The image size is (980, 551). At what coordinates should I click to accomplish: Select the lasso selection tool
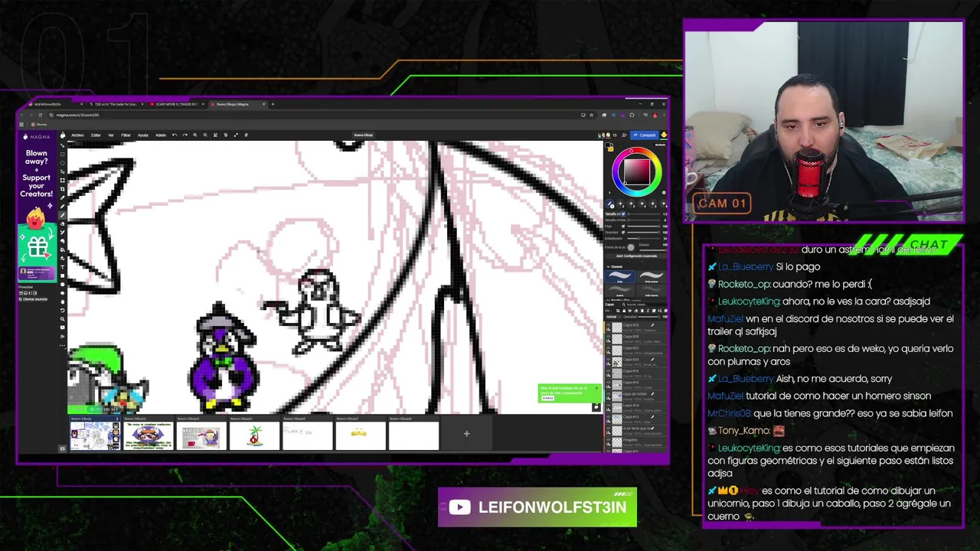tap(62, 171)
